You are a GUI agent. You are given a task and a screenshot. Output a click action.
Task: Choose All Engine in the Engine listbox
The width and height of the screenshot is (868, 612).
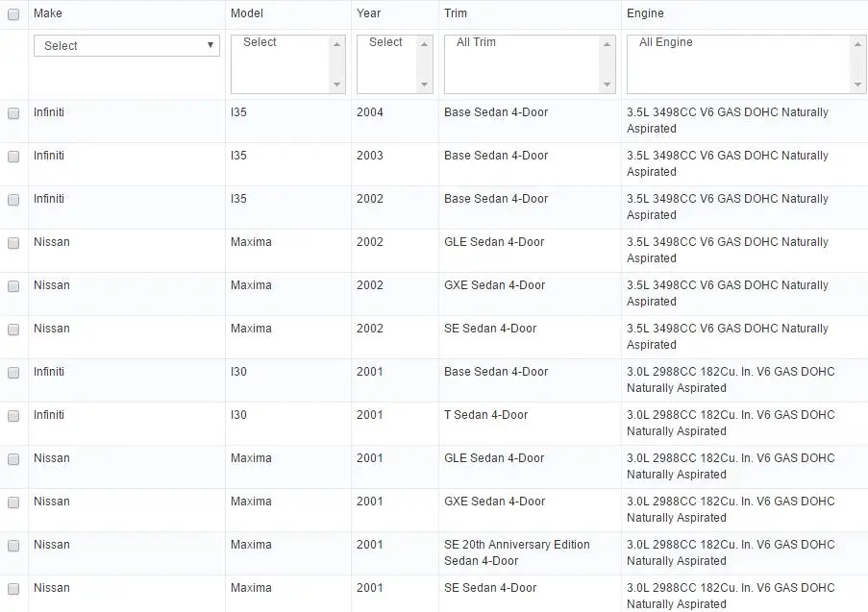click(666, 42)
